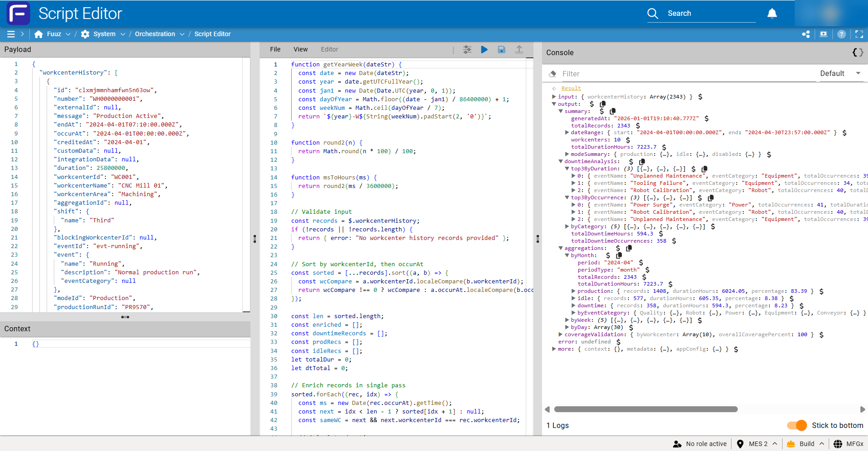
Task: Click the console horizontal scrollbar thumb
Action: (646, 409)
